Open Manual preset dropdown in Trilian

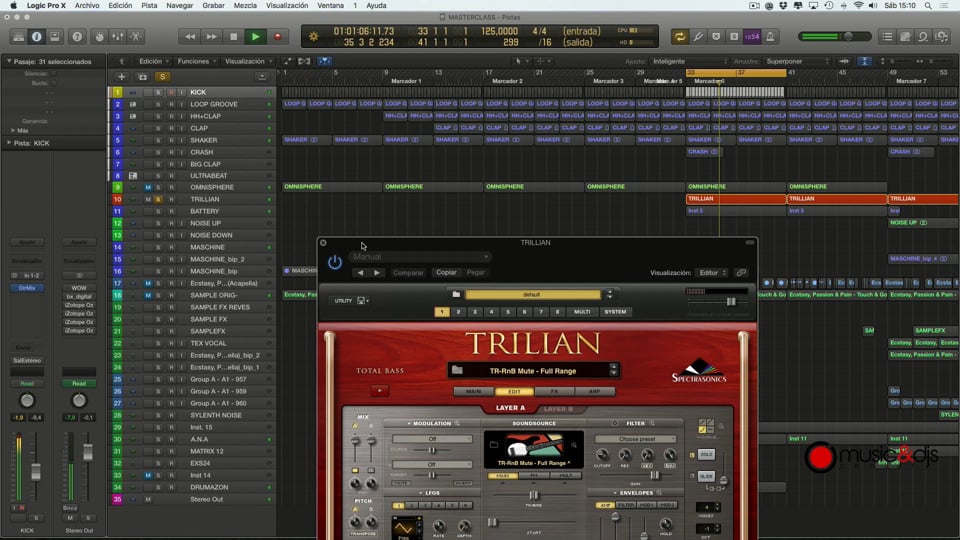pos(420,257)
